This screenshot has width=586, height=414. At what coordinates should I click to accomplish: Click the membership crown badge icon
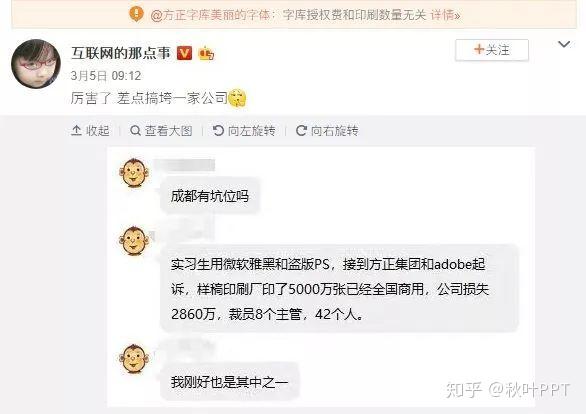pos(206,53)
